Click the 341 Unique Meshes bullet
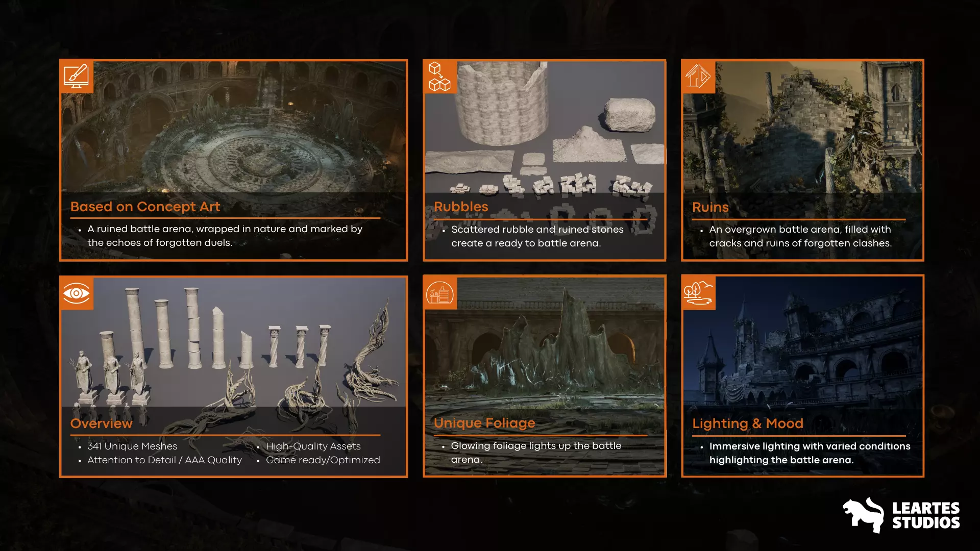Screen dimensions: 980x551 click(132, 446)
